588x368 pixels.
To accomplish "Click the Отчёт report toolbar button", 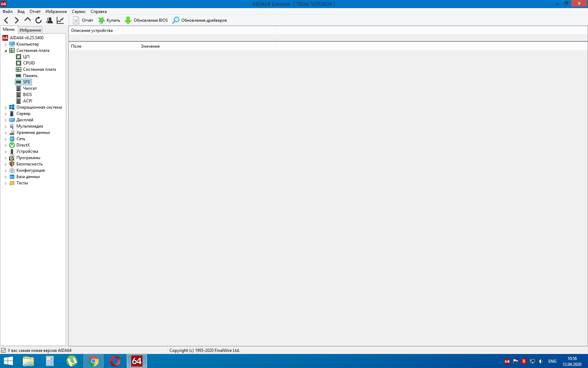I will pos(83,20).
